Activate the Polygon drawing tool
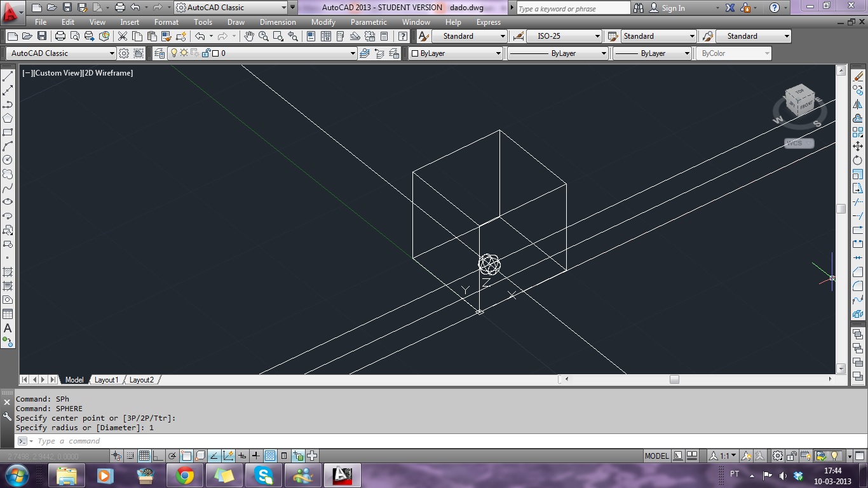 click(x=8, y=118)
